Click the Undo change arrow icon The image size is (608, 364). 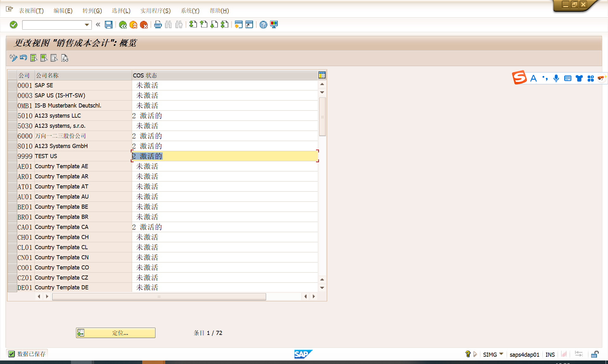coord(23,58)
